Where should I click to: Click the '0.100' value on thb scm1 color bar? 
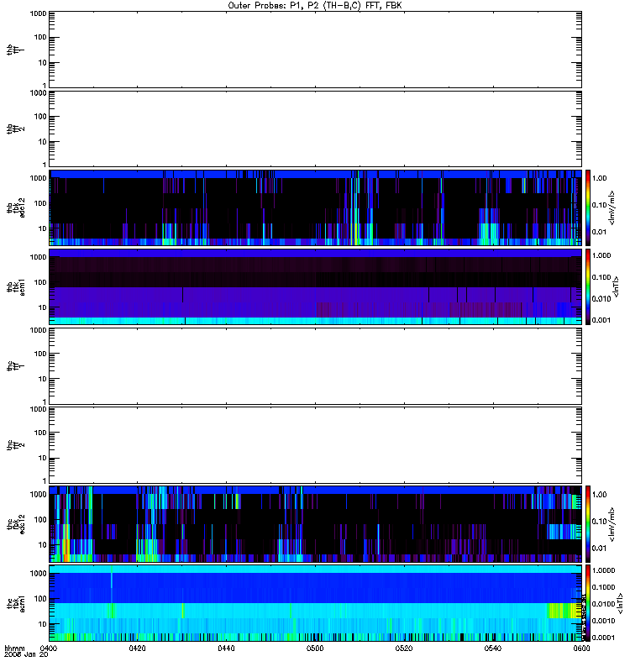601,277
